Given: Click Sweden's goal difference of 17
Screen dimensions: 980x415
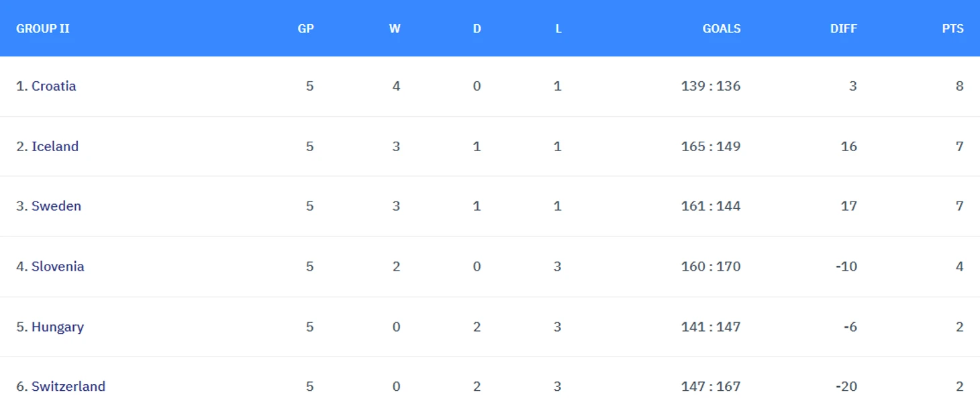Looking at the screenshot, I should pos(849,206).
